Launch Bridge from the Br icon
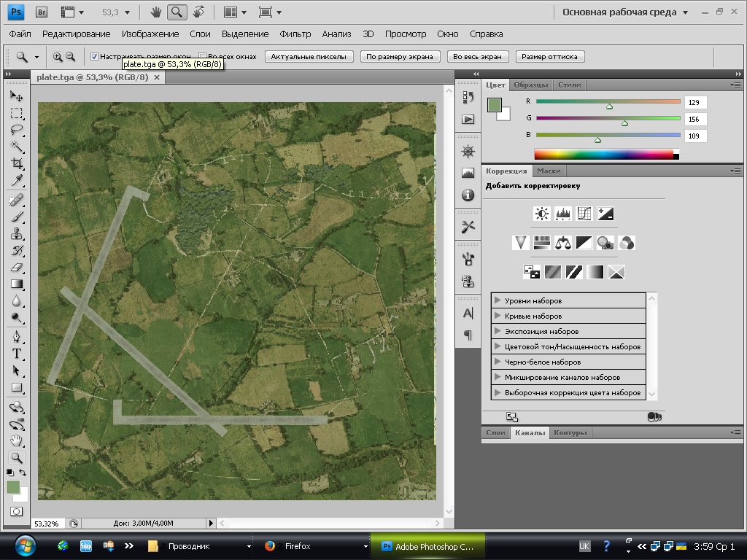The height and width of the screenshot is (560, 747). point(42,12)
